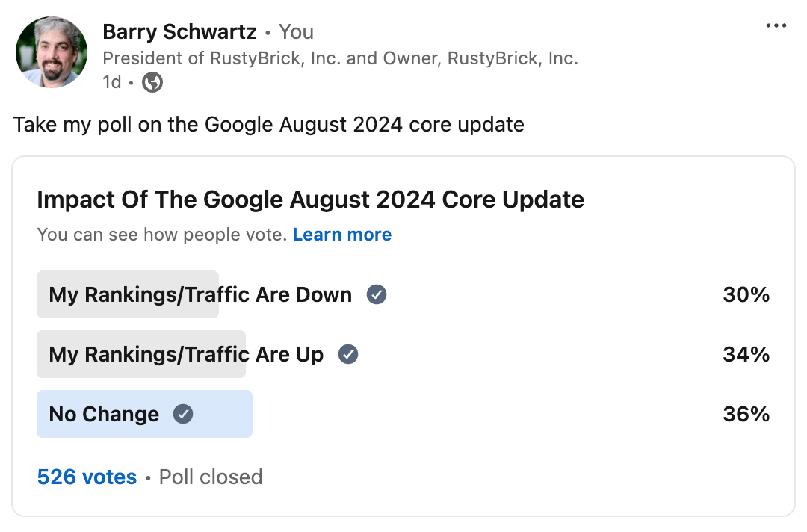Click the blue No Change result bar

[x=224, y=414]
